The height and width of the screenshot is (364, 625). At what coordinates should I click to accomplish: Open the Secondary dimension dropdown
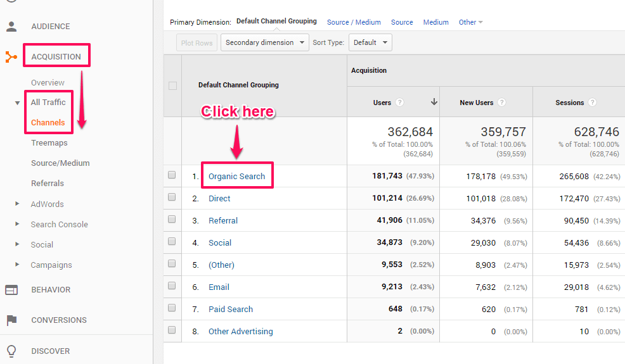tap(265, 42)
